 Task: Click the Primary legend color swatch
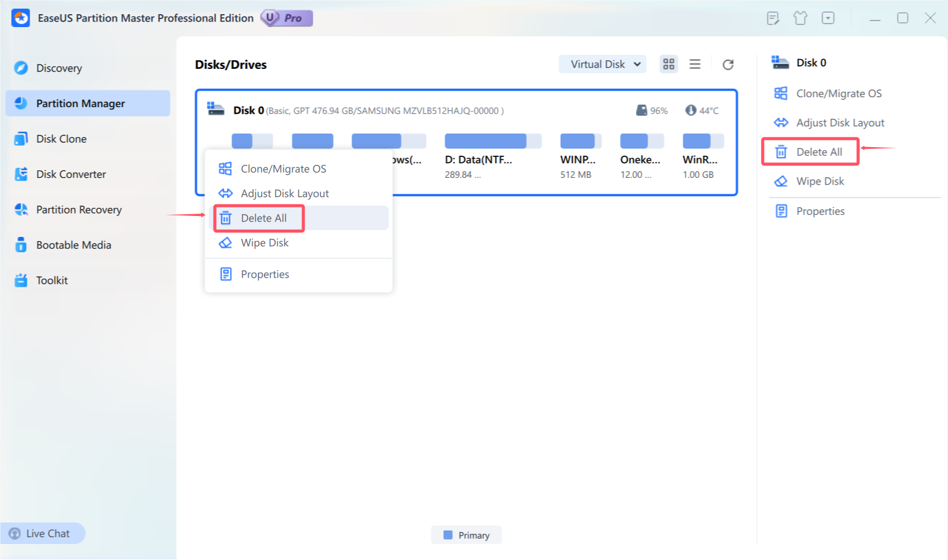448,535
